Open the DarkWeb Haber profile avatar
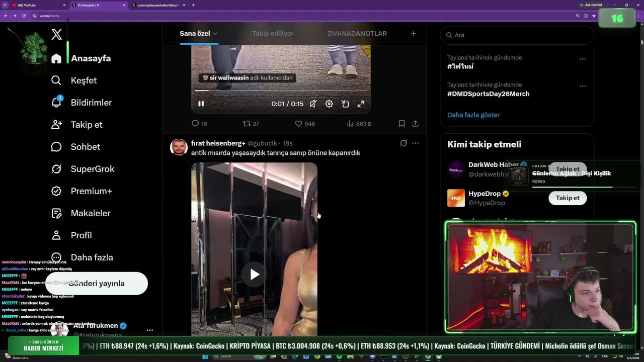The width and height of the screenshot is (644, 362). (x=456, y=169)
